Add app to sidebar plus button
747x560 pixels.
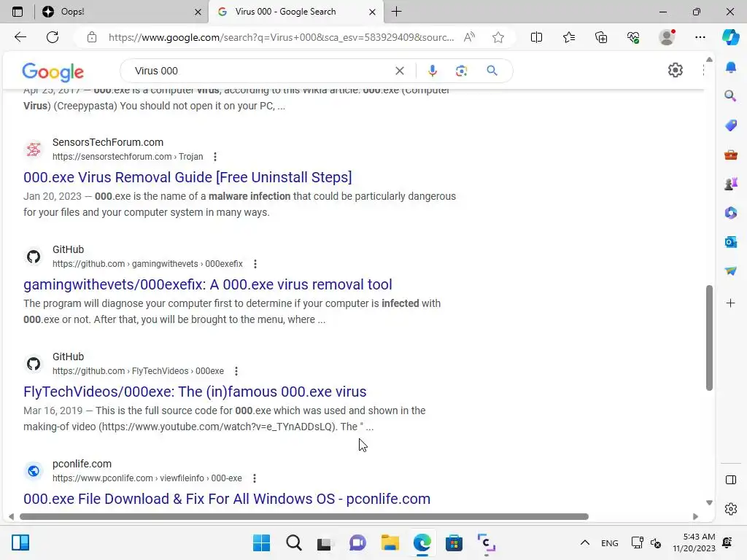pyautogui.click(x=731, y=303)
